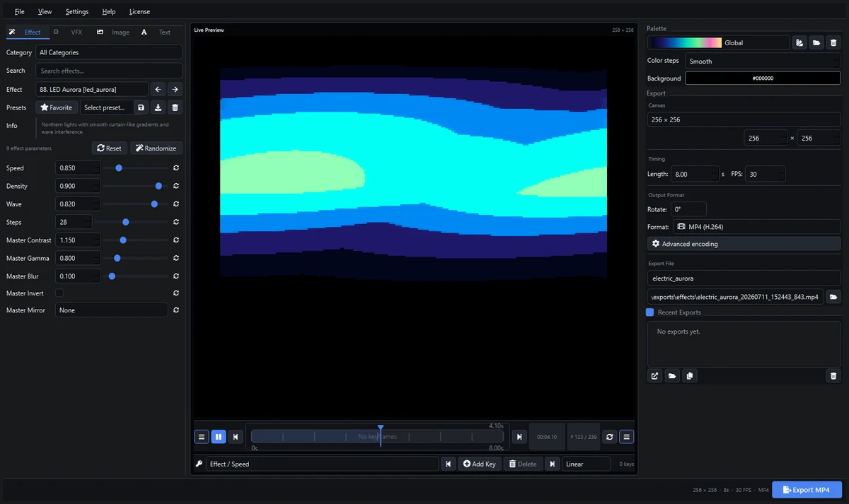
Task: Reset Master Contrast with its refresh icon
Action: [175, 240]
